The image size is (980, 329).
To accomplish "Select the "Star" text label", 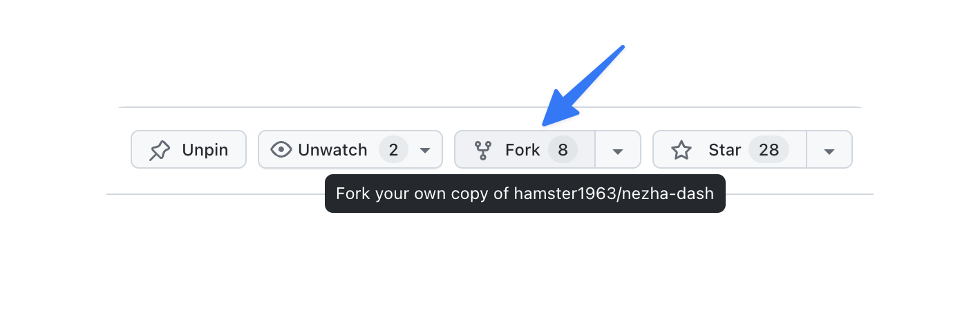I will coord(725,149).
